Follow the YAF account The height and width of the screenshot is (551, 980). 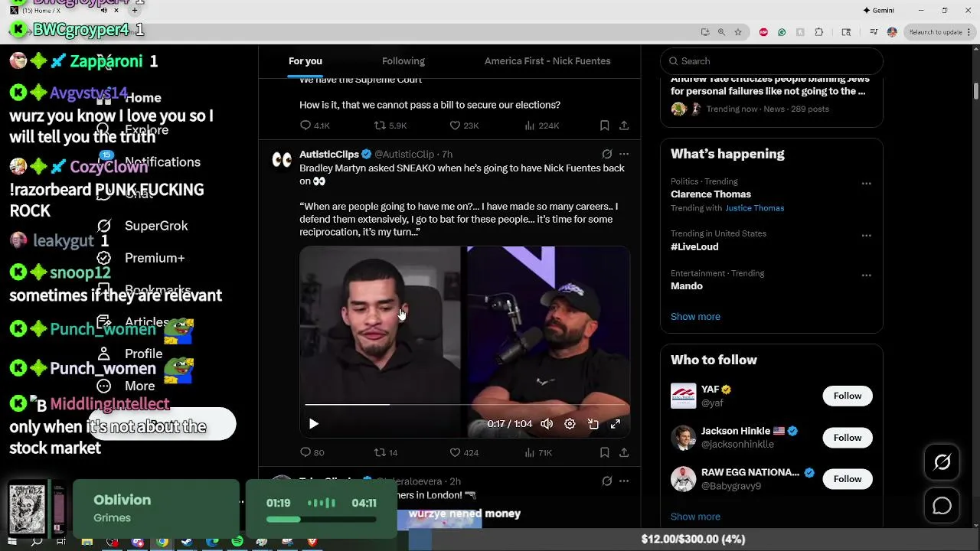coord(848,396)
